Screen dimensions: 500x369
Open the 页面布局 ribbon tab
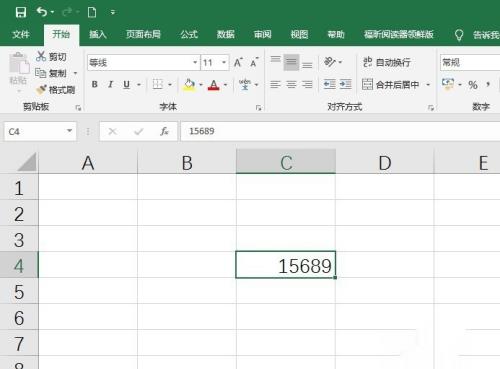[143, 34]
